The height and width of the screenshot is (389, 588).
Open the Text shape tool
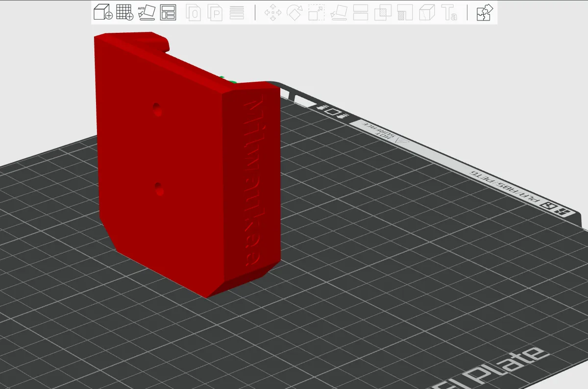click(x=449, y=13)
